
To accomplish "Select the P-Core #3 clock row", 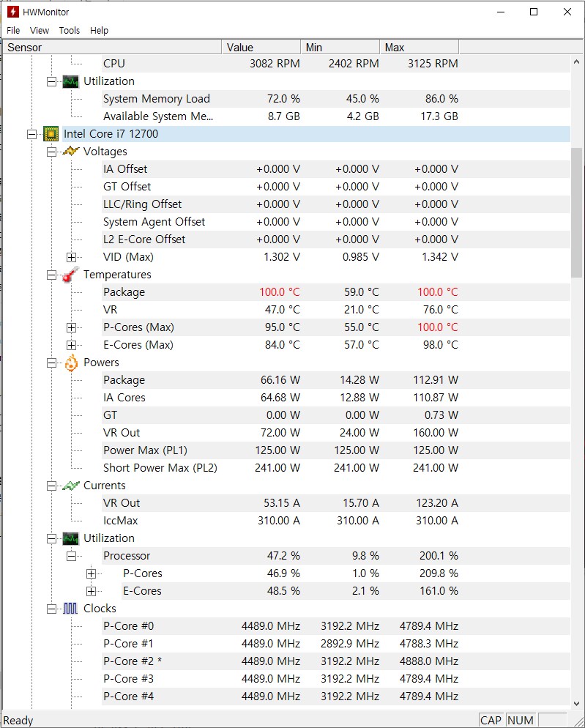I will 336,679.
